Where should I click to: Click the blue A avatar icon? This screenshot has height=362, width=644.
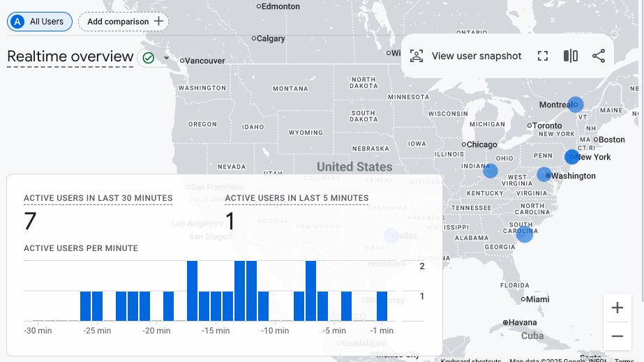pos(17,22)
